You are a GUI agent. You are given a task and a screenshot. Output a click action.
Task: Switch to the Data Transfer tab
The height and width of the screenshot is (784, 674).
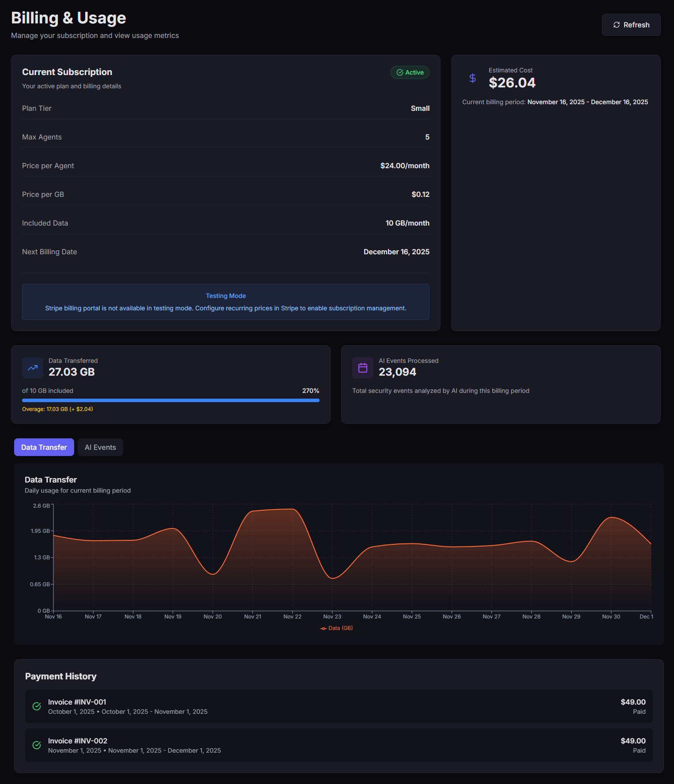click(x=44, y=447)
